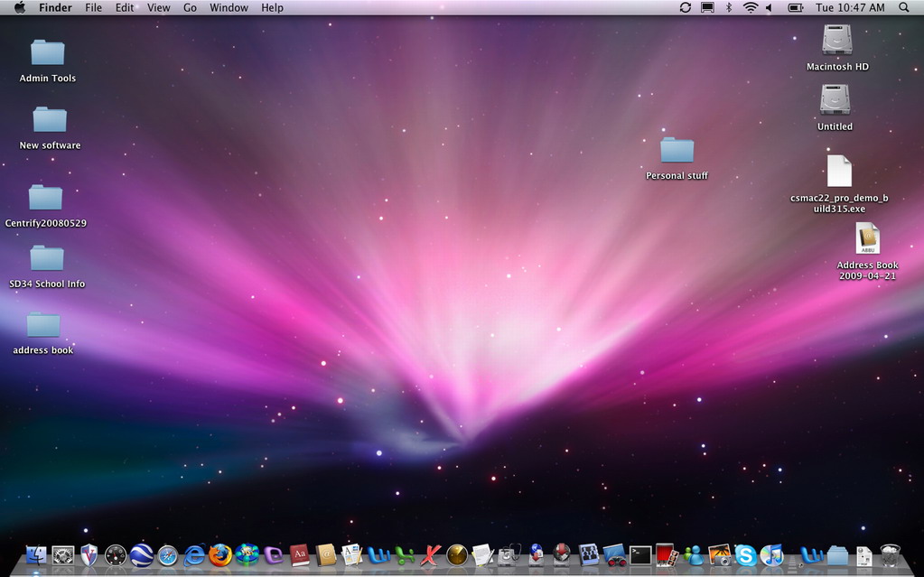Open Spotlight search magnifier

point(904,7)
